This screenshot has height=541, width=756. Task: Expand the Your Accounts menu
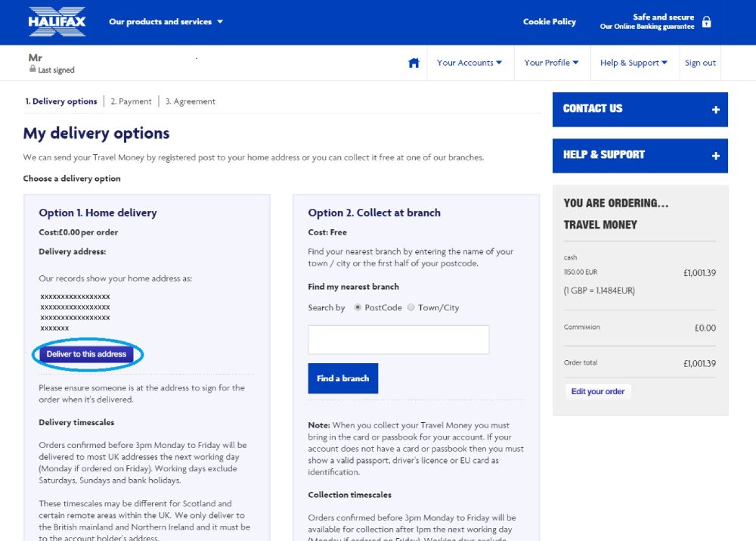(x=469, y=63)
